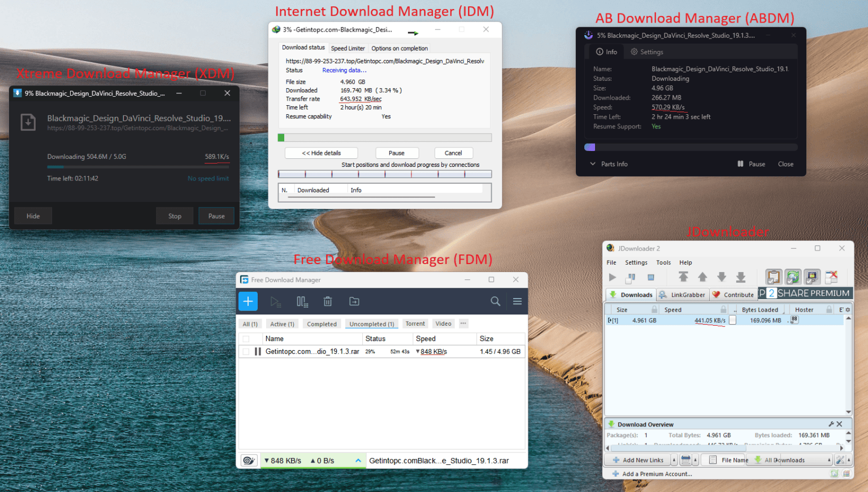The width and height of the screenshot is (868, 492).
Task: Collapse the speed panel chevron in FDM bottom bar
Action: [358, 460]
